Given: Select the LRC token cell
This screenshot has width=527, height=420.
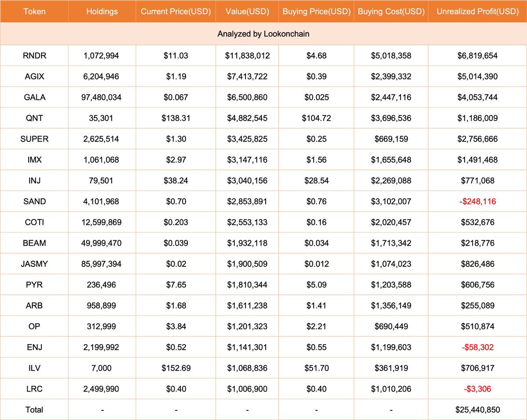Looking at the screenshot, I should click(x=34, y=389).
